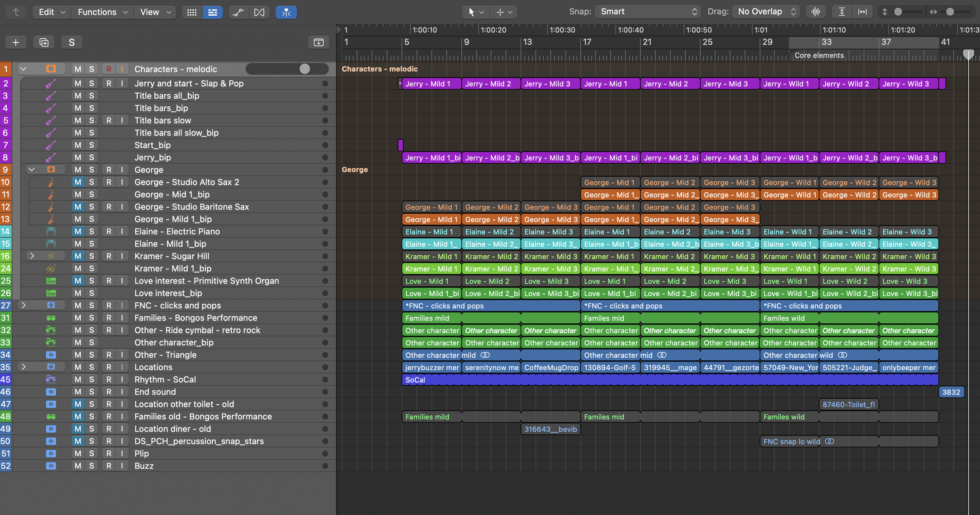Open the Snap mode dropdown
This screenshot has width=980, height=515.
pyautogui.click(x=648, y=12)
